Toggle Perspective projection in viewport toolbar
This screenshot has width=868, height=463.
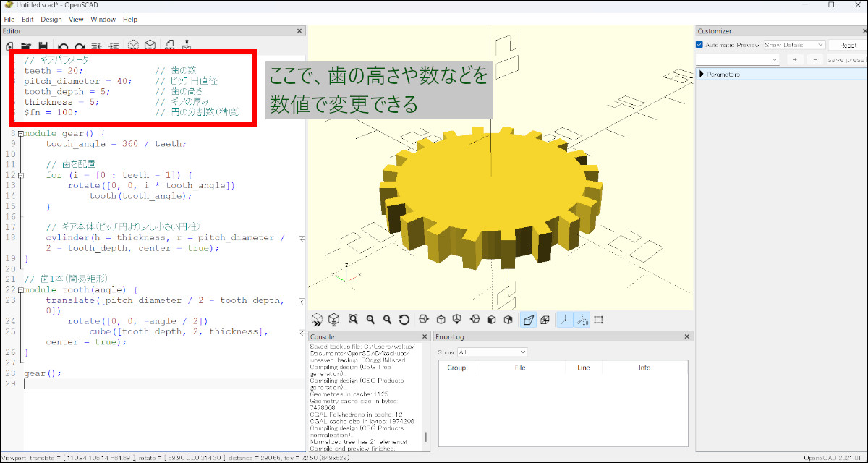click(529, 320)
